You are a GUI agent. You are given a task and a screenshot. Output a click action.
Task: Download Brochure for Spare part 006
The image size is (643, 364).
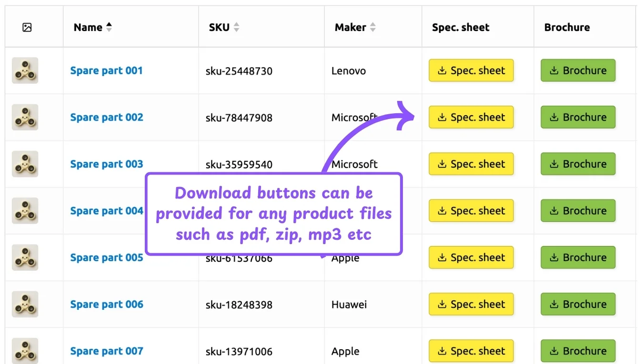click(x=578, y=304)
